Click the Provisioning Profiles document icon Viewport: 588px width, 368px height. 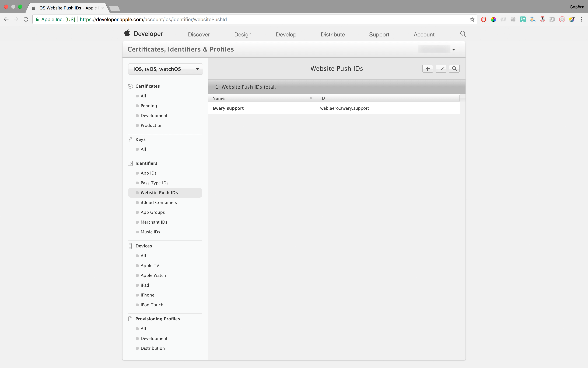(x=130, y=319)
